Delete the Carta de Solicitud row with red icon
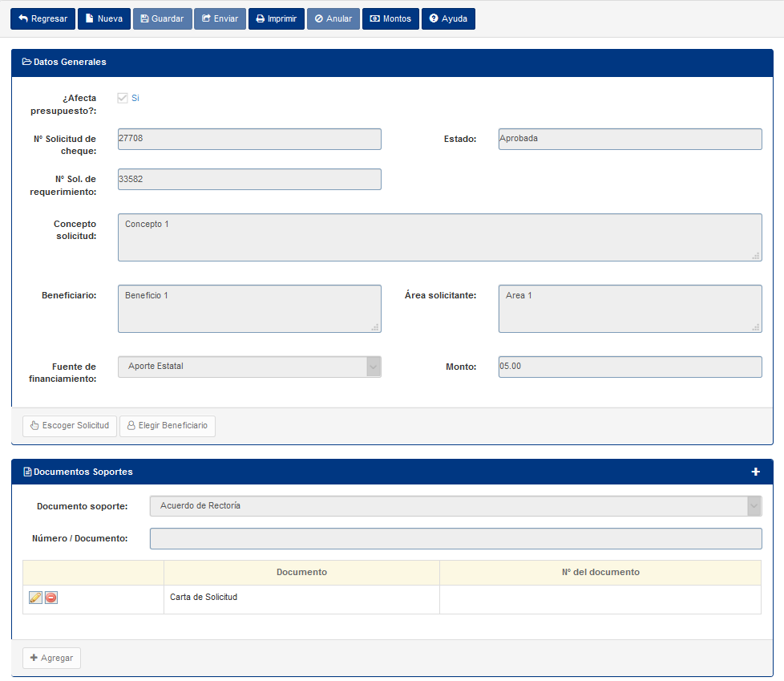784x681 pixels. click(x=51, y=598)
